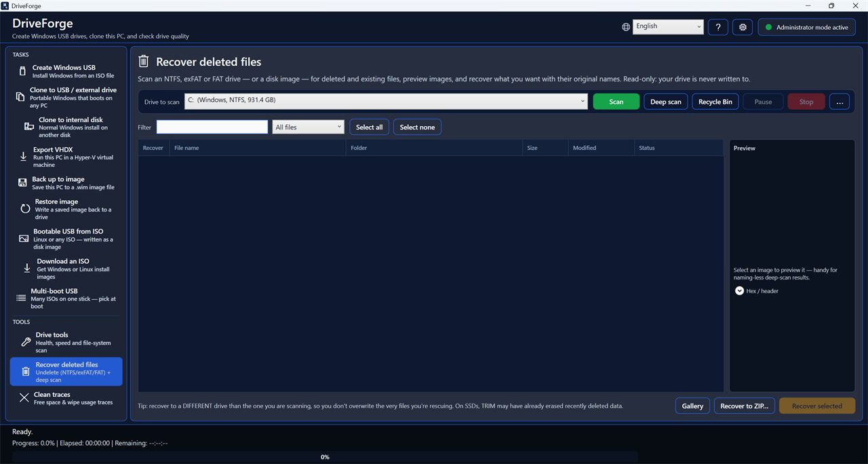Screen dimensions: 868x464
Task: Click the Create Windows USB drive icon
Action: 23,71
